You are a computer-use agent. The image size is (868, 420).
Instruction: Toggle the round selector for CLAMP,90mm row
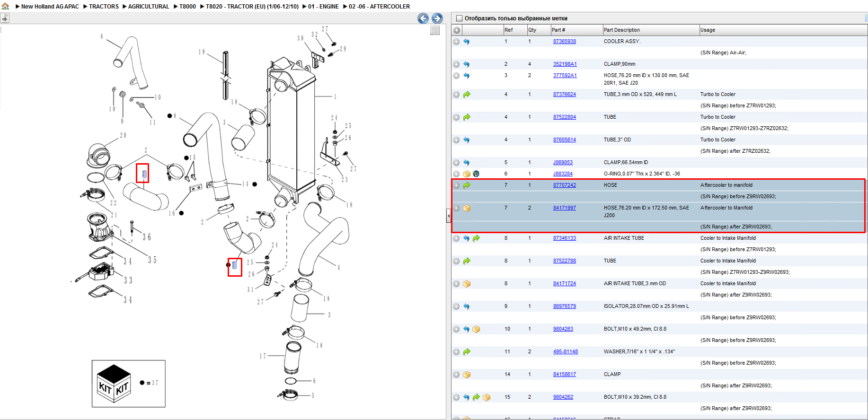(x=456, y=64)
